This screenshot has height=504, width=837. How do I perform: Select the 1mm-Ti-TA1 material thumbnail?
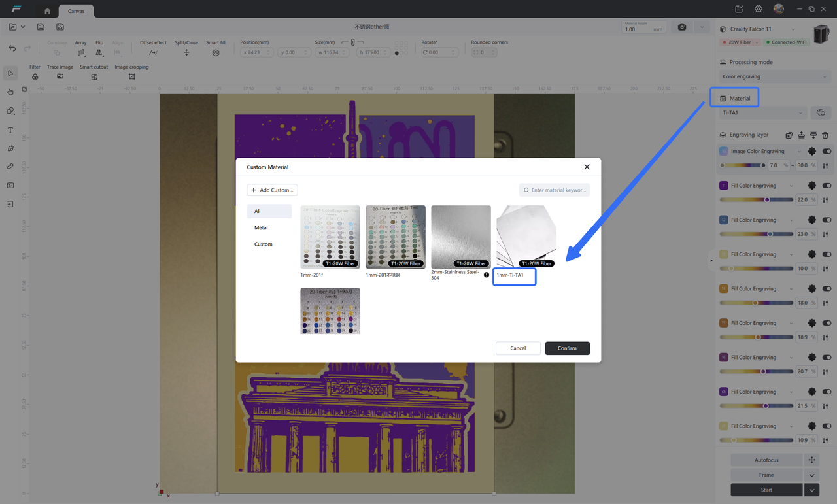526,237
